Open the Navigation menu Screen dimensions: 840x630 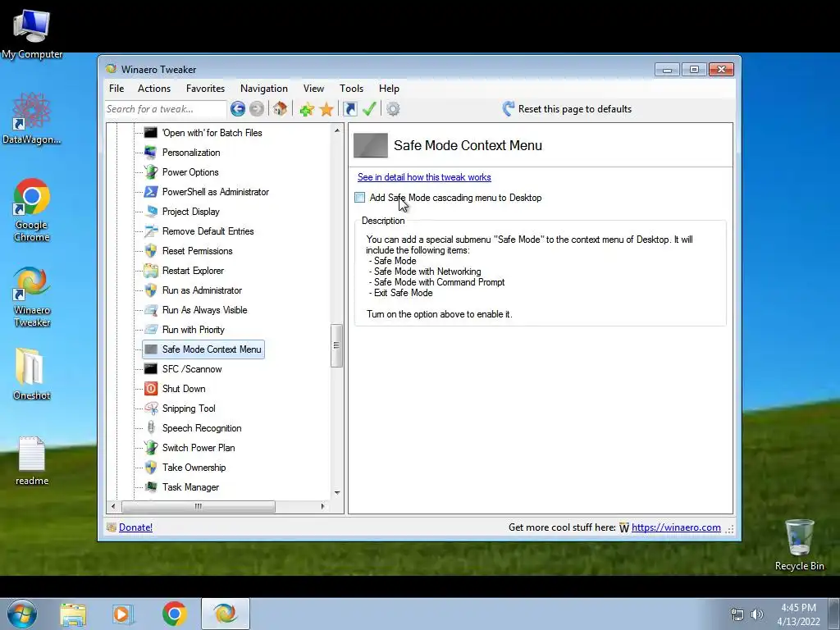(263, 89)
